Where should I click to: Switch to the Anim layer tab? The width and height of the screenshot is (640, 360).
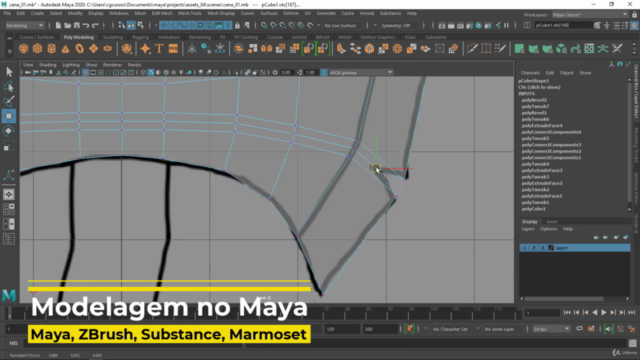tap(551, 222)
